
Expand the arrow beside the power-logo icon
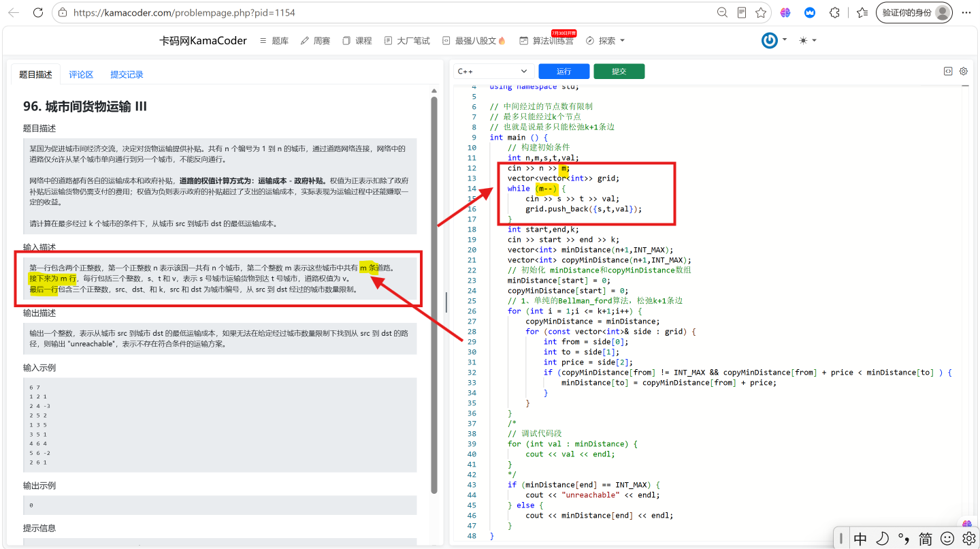tap(784, 40)
